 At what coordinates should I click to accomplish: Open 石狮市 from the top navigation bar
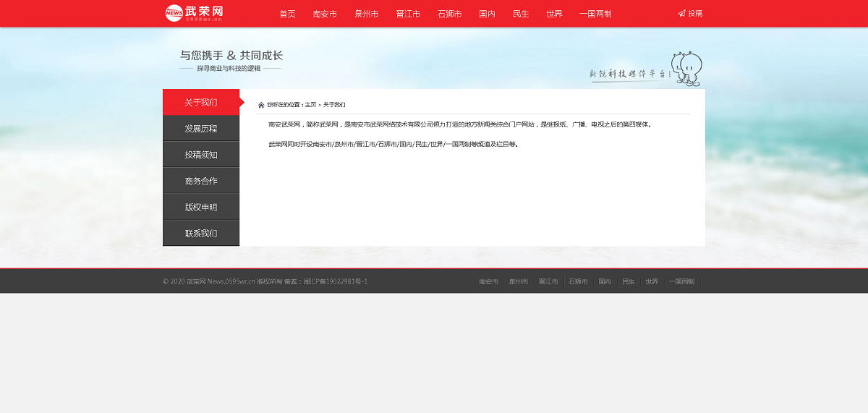[449, 14]
